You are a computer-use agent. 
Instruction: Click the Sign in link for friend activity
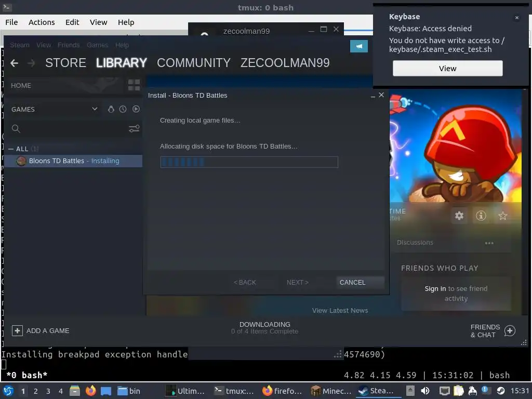click(x=435, y=289)
